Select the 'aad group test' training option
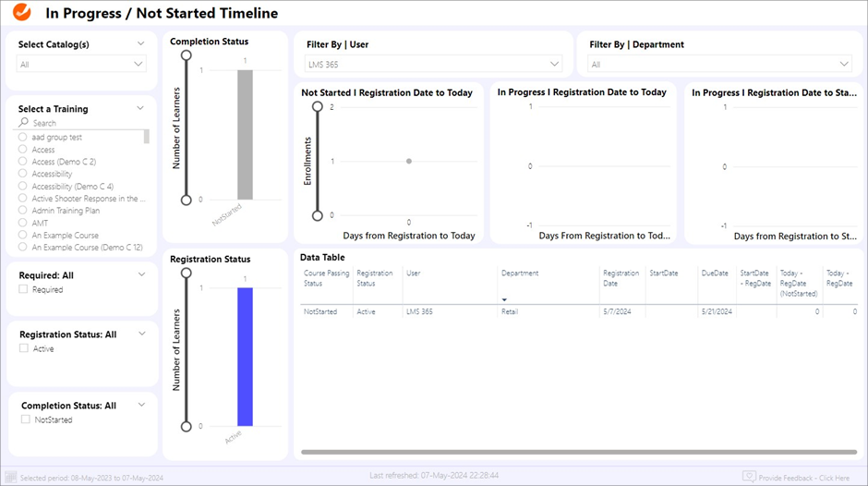Image resolution: width=868 pixels, height=486 pixels. 23,137
